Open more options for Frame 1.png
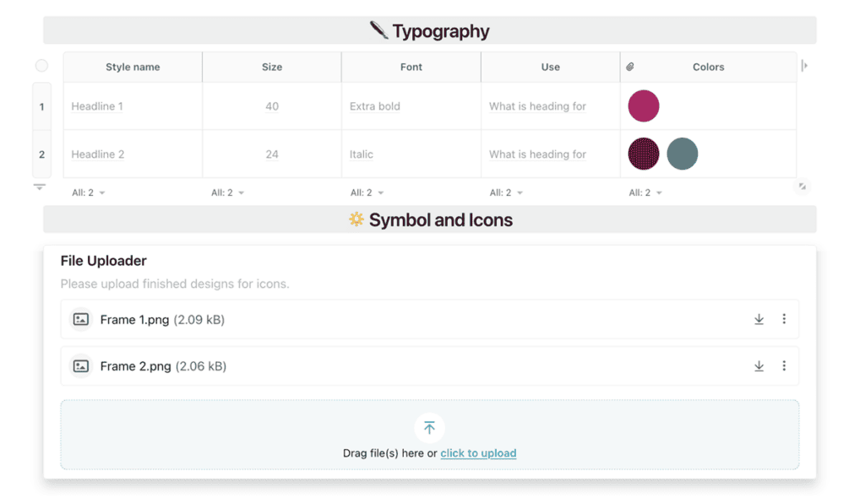This screenshot has height=504, width=865. coord(784,319)
